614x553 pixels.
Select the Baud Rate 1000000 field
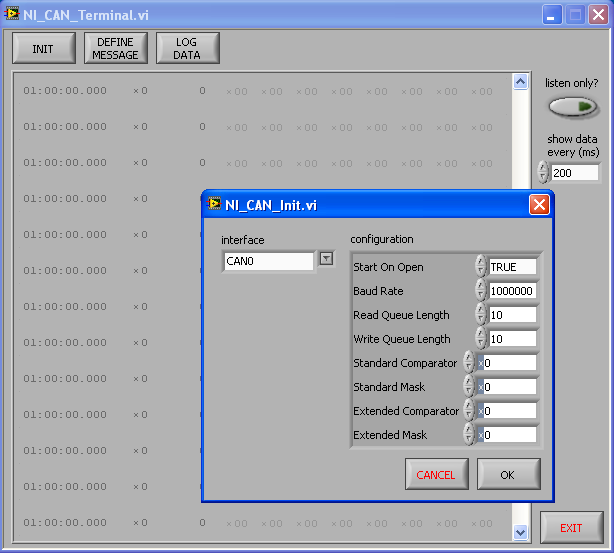tap(513, 291)
